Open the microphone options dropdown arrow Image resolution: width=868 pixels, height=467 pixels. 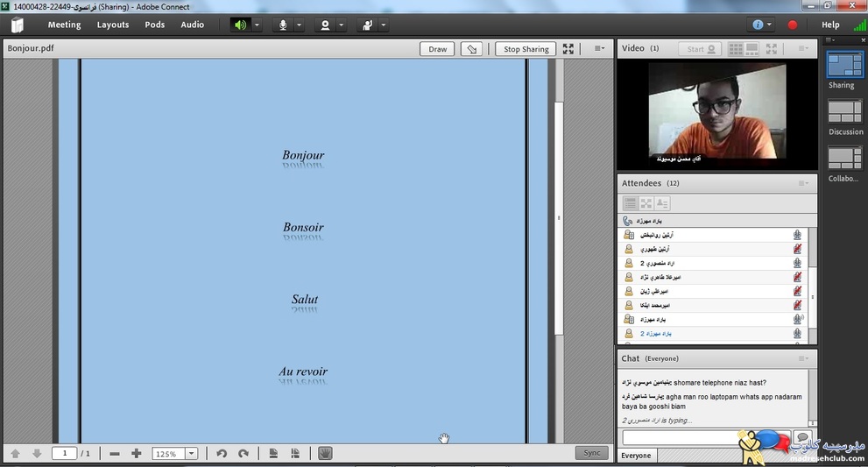point(299,25)
